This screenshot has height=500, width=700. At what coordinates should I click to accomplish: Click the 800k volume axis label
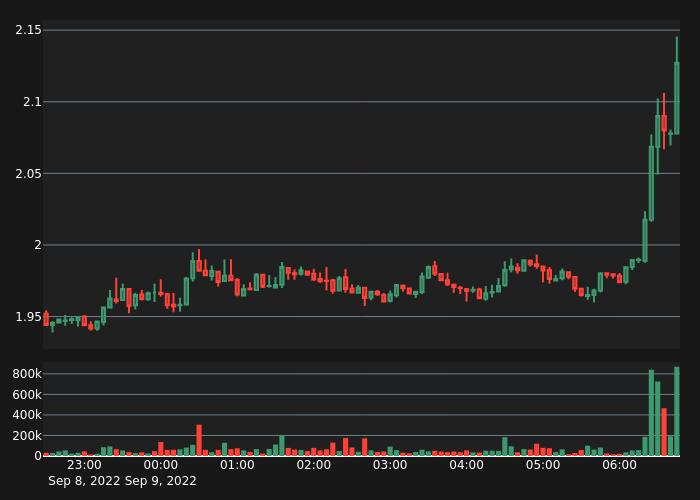point(27,374)
